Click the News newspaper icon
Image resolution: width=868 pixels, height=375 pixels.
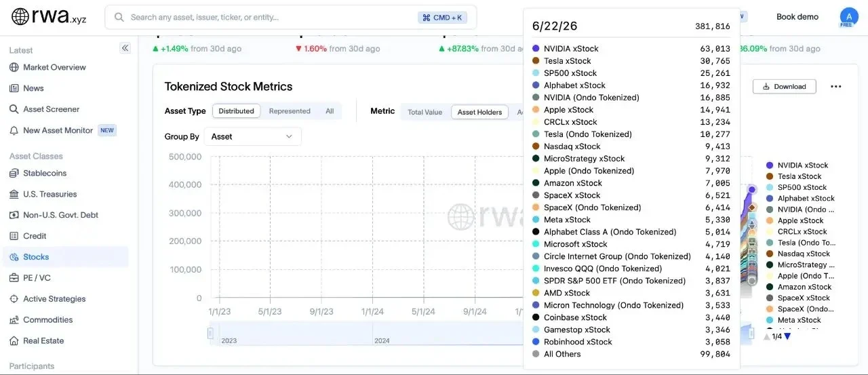pyautogui.click(x=14, y=88)
